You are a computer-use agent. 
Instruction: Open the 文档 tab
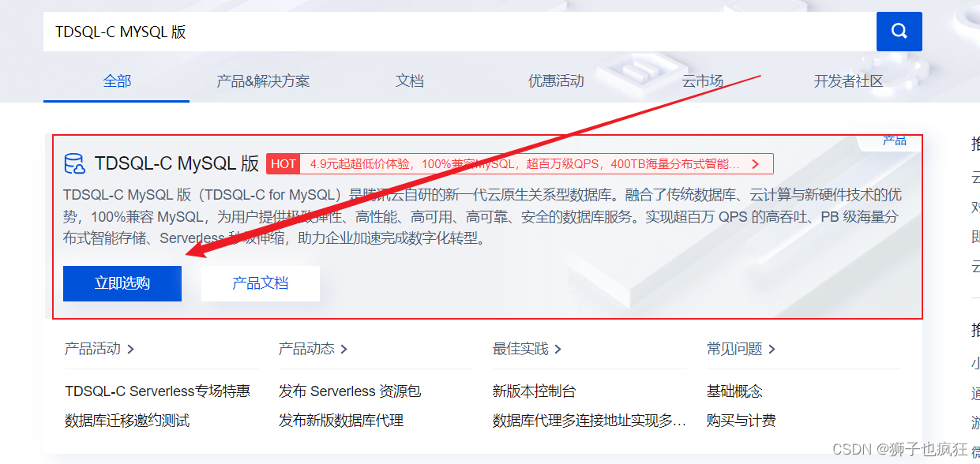[x=410, y=80]
